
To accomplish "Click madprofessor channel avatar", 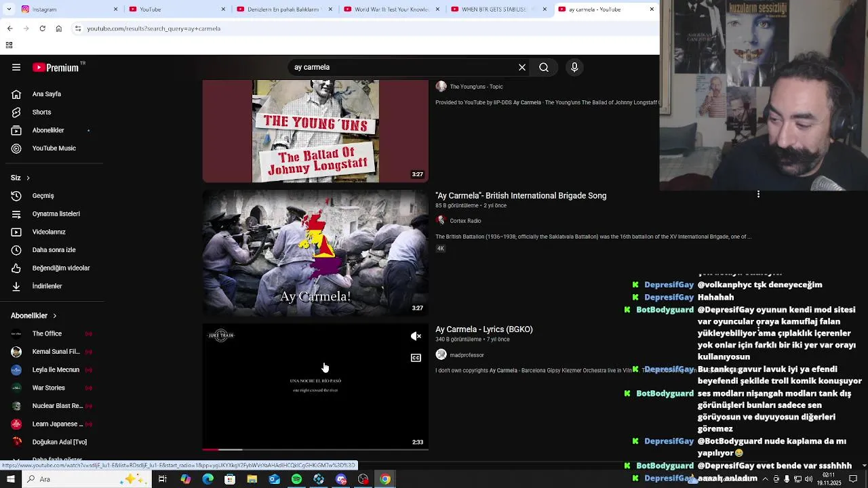I will [441, 354].
